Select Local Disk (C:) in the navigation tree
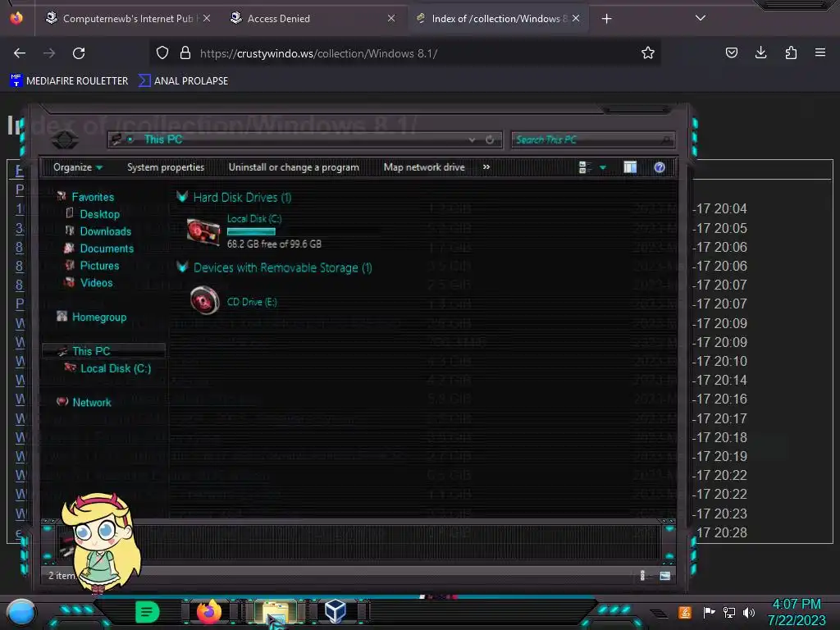The height and width of the screenshot is (630, 840). 116,368
